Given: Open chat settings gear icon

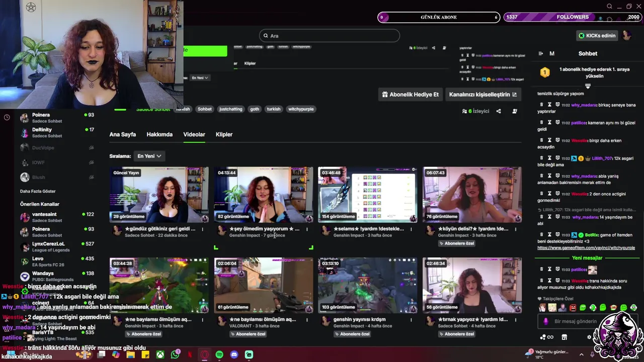Looking at the screenshot, I should click(589, 337).
